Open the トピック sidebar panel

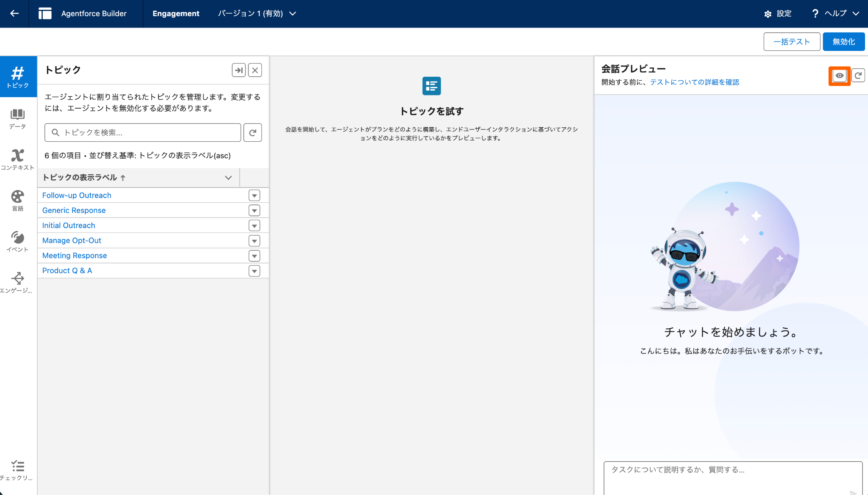[x=18, y=77]
